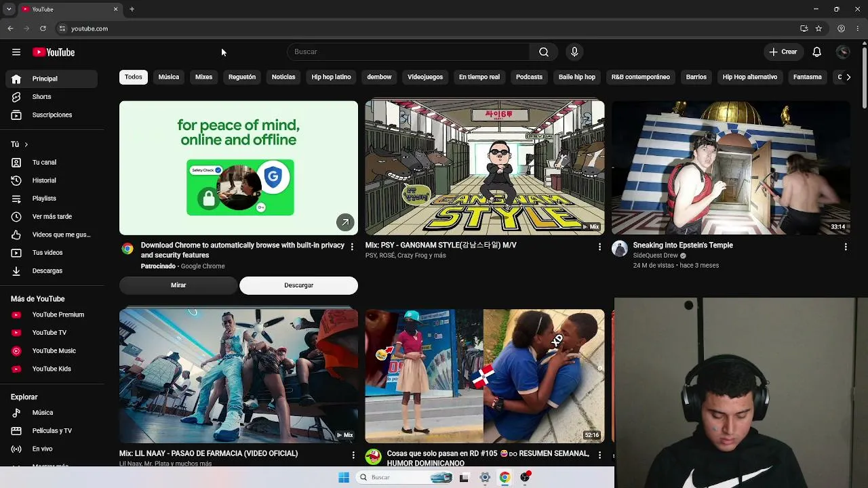
Task: Open SideQuest Drew channel avatar
Action: 620,249
